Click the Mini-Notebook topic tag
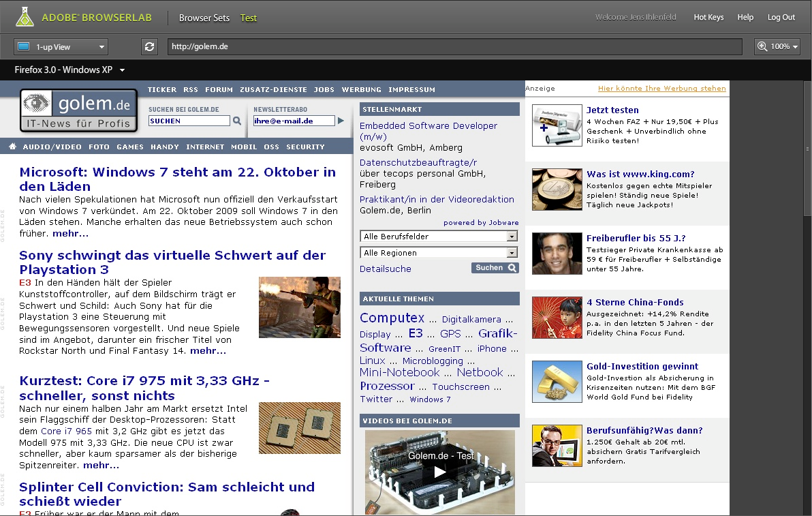The image size is (812, 516). pyautogui.click(x=400, y=372)
